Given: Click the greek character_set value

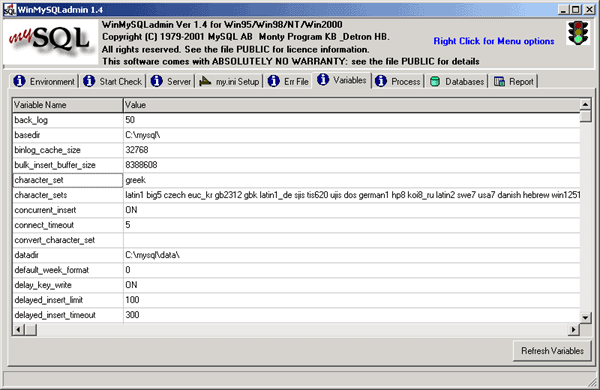Looking at the screenshot, I should coord(135,180).
